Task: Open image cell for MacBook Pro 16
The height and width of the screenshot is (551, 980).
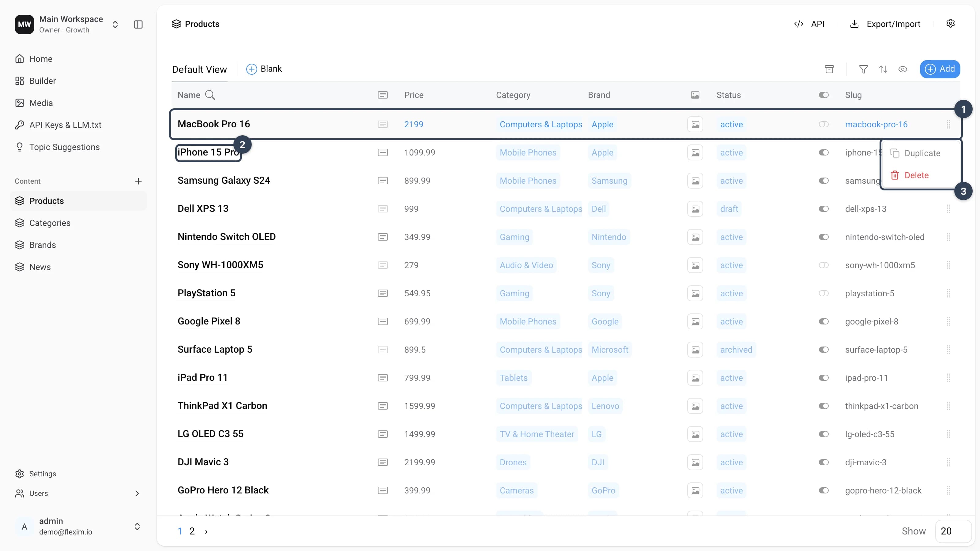Action: pos(695,124)
